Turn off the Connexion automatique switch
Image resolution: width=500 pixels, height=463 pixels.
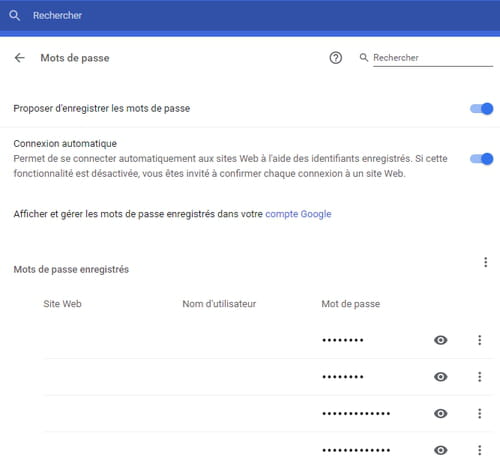[481, 159]
